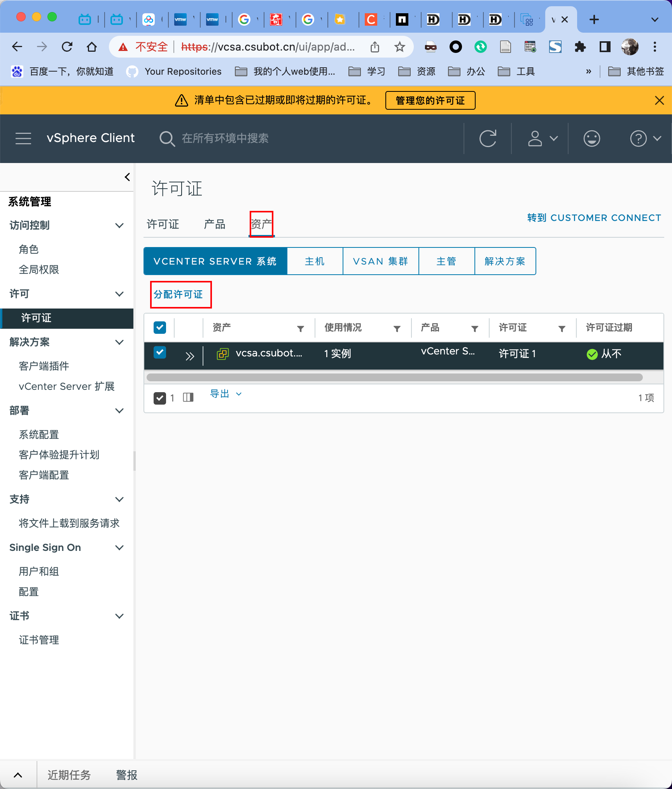Collapse the 许可 section
672x789 pixels.
coord(120,294)
